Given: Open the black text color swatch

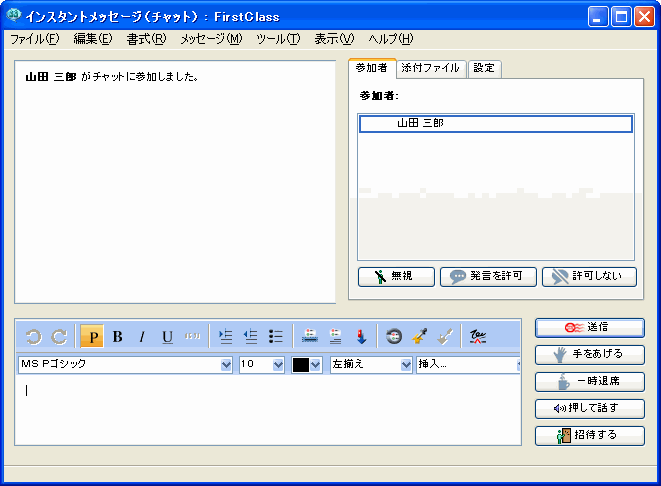Looking at the screenshot, I should [306, 365].
